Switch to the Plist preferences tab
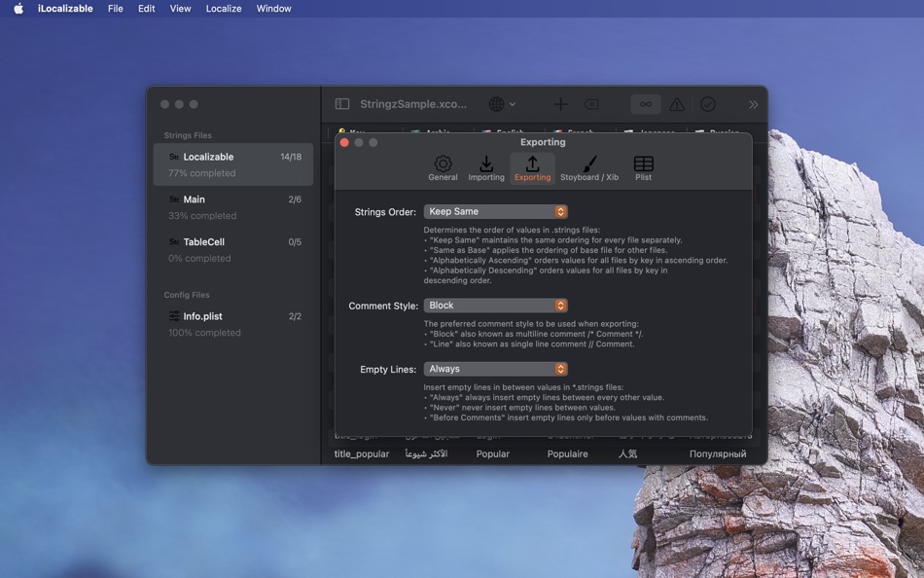Screen dimensions: 924x578 [643, 168]
